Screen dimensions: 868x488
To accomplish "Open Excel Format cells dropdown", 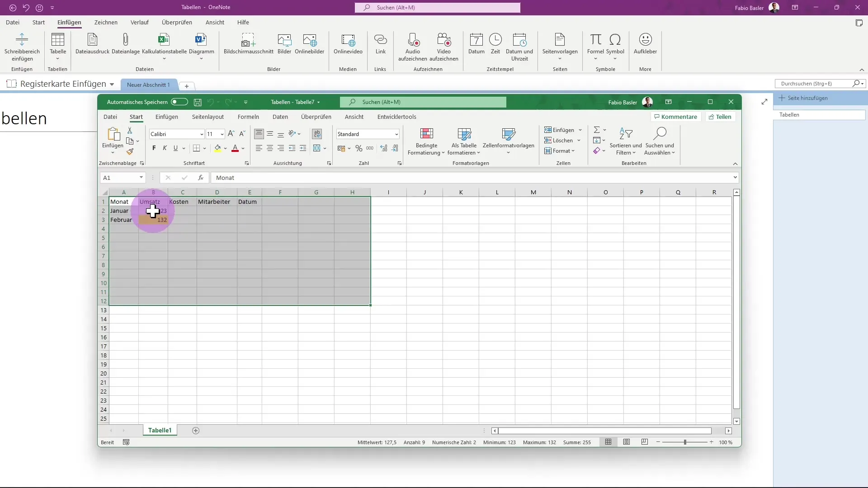I will click(x=560, y=151).
